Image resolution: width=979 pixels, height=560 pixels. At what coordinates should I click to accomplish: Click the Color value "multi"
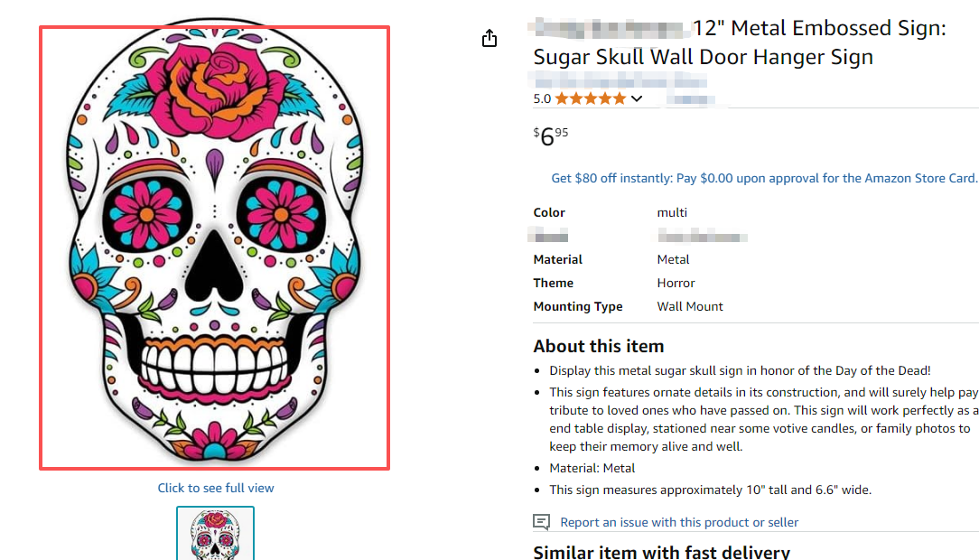672,212
